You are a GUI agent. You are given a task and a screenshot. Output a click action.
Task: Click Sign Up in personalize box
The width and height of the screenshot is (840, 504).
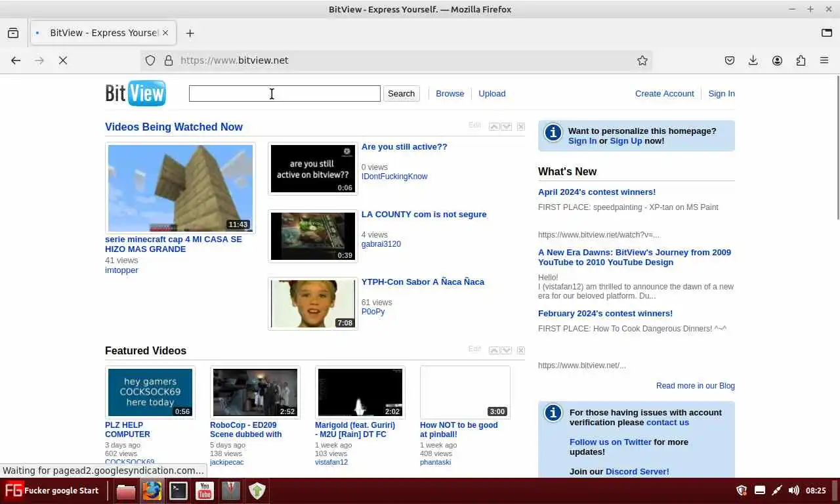tap(626, 141)
